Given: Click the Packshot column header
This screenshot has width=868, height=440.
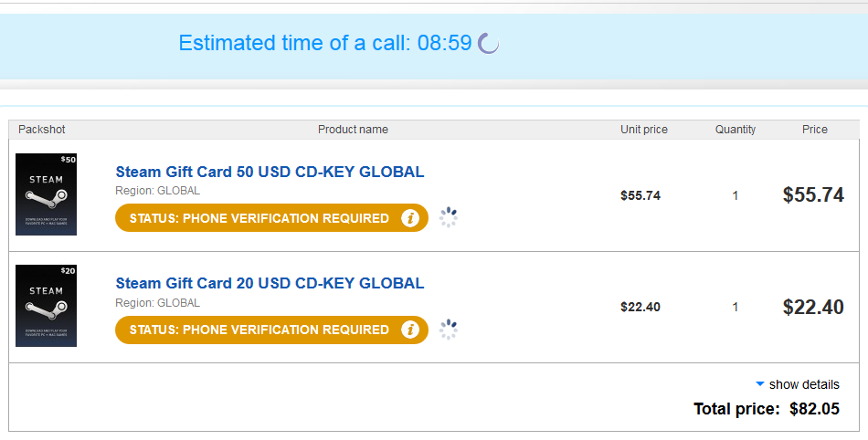Looking at the screenshot, I should pyautogui.click(x=42, y=130).
